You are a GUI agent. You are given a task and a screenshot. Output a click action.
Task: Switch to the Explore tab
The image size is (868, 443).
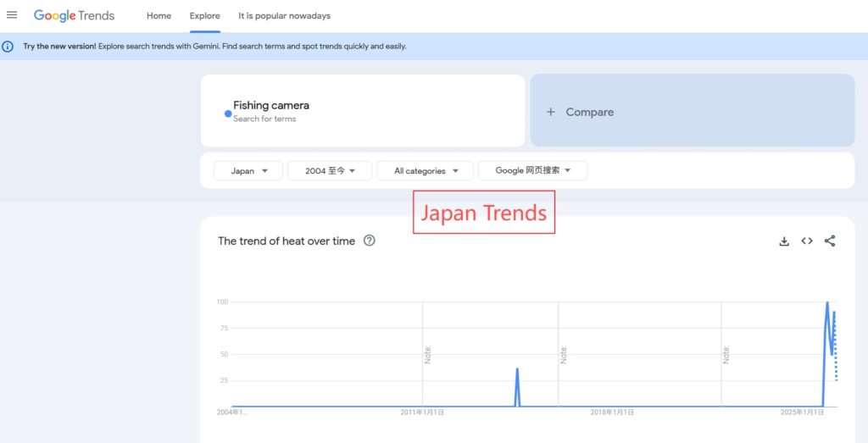(205, 16)
